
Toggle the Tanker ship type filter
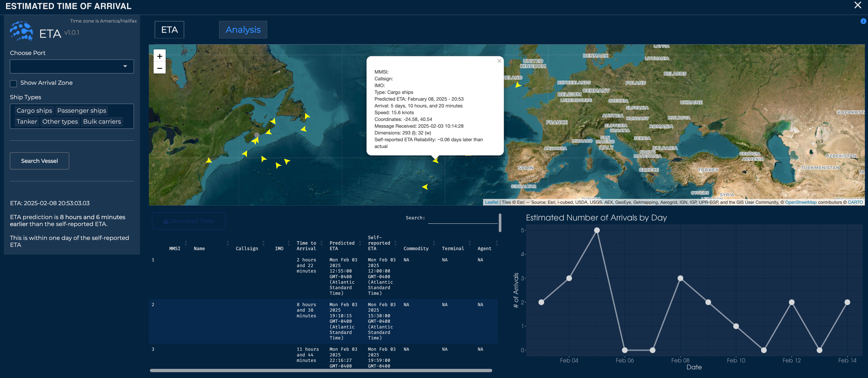27,122
